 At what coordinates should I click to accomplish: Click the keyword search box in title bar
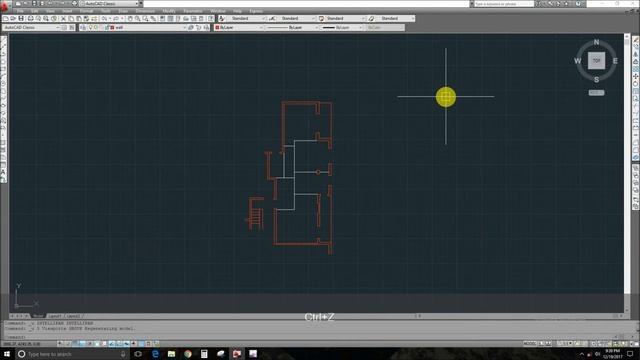504,4
